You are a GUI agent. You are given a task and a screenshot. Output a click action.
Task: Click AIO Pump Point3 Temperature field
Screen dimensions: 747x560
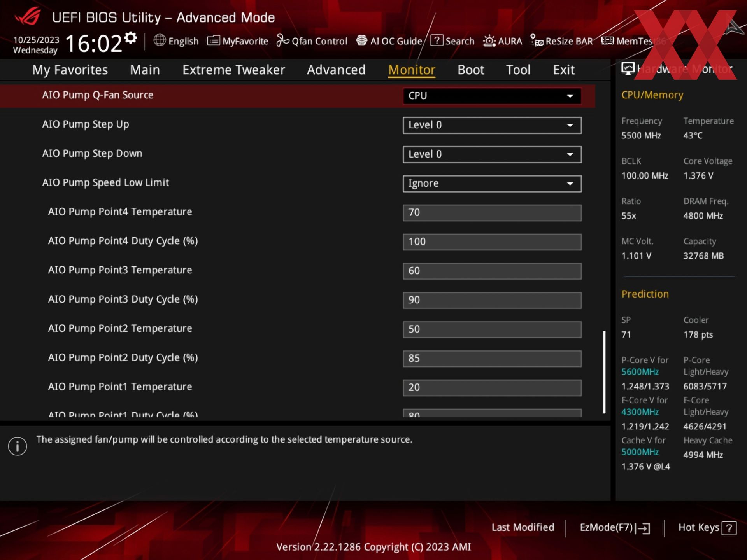pyautogui.click(x=492, y=271)
